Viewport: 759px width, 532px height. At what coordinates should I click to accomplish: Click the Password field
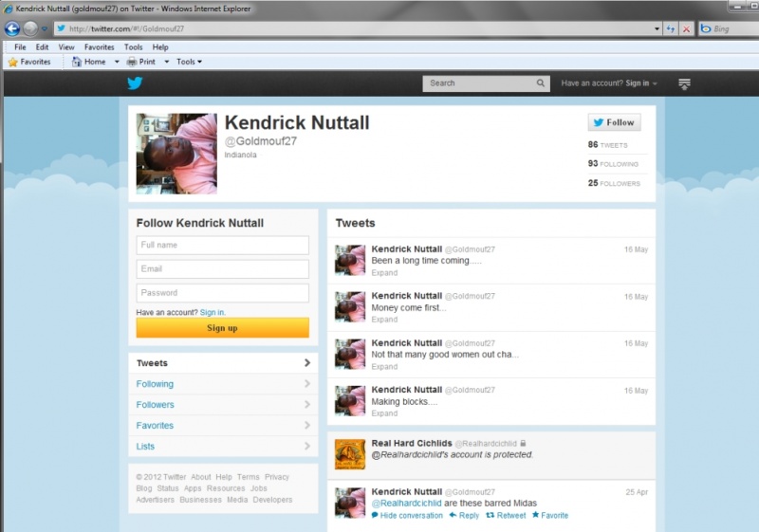pyautogui.click(x=223, y=293)
